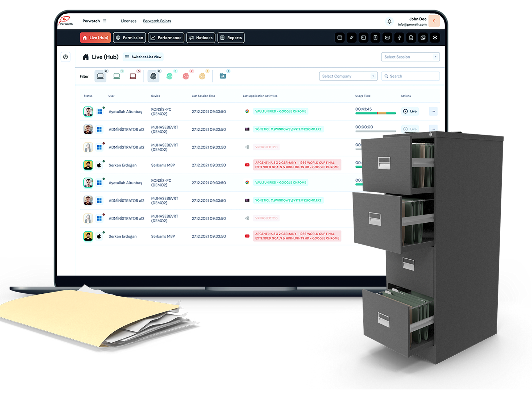Toggle the all-devices laptop filter with badge 6
The image size is (532, 399).
[100, 76]
